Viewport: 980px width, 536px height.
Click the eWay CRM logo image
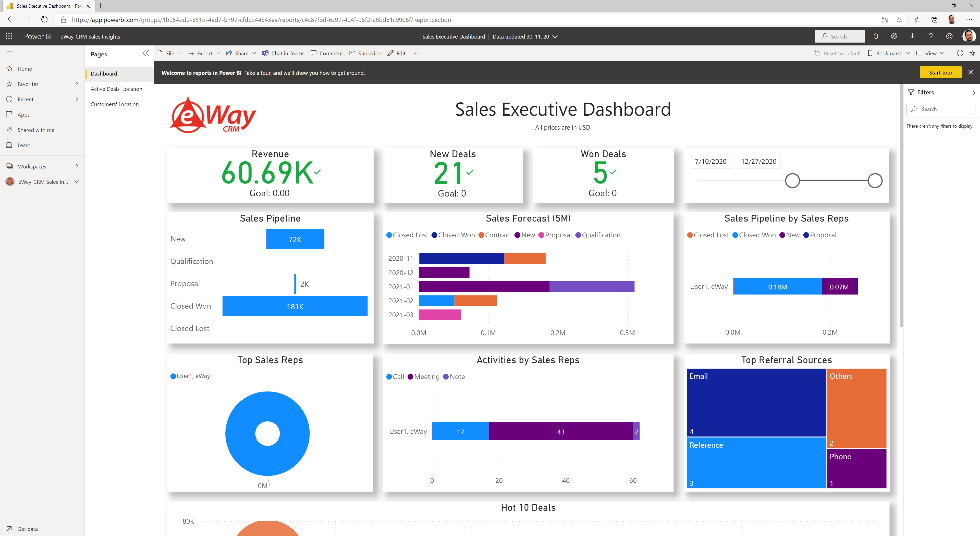213,115
